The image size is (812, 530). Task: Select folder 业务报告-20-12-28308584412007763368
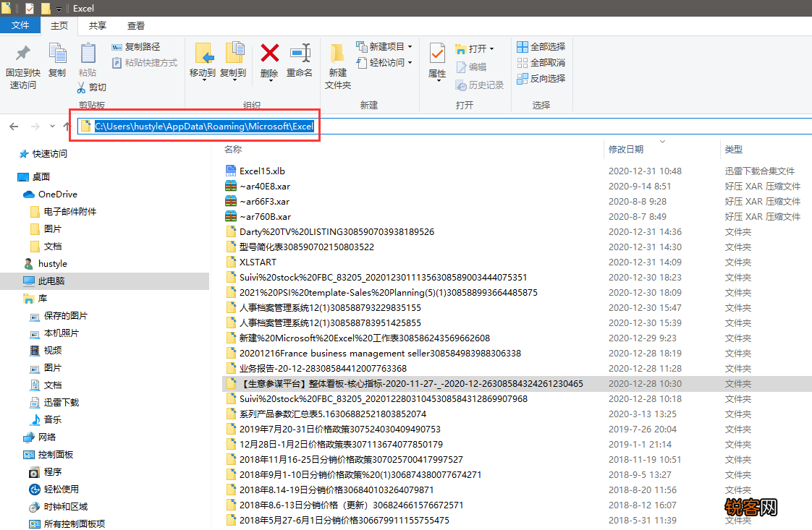316,369
